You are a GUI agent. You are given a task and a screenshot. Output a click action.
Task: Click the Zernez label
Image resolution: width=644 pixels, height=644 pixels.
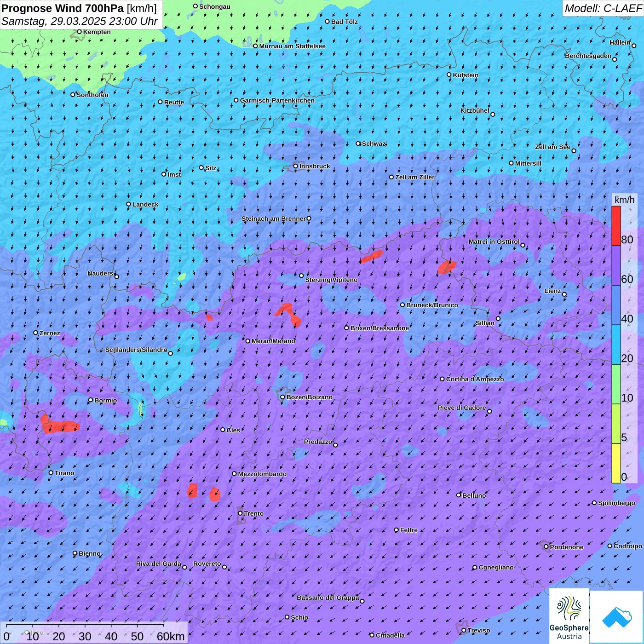point(50,333)
